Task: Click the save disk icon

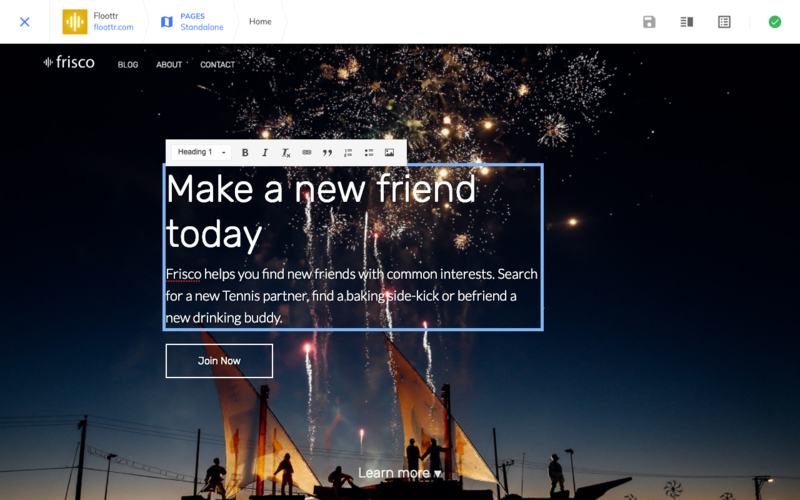Action: [x=649, y=22]
